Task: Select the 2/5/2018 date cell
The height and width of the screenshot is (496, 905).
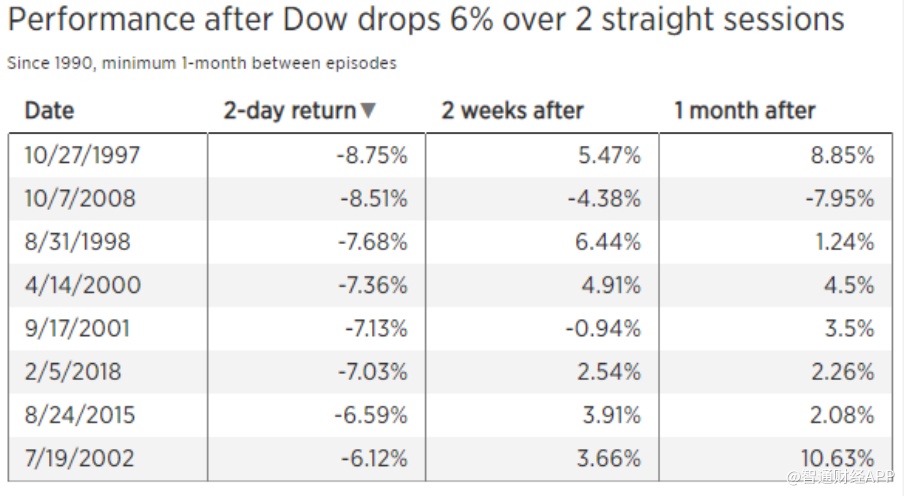Action: (72, 372)
